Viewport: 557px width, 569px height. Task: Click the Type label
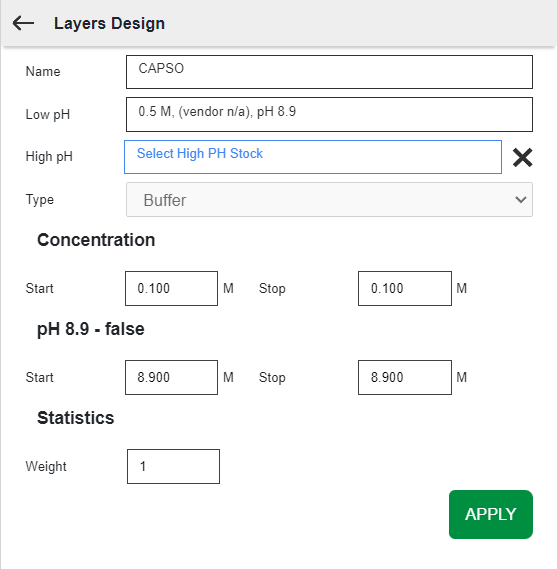click(x=40, y=200)
